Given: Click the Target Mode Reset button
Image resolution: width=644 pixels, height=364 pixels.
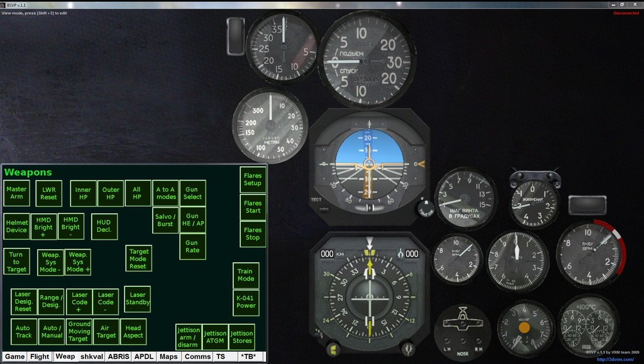Looking at the screenshot, I should (138, 258).
